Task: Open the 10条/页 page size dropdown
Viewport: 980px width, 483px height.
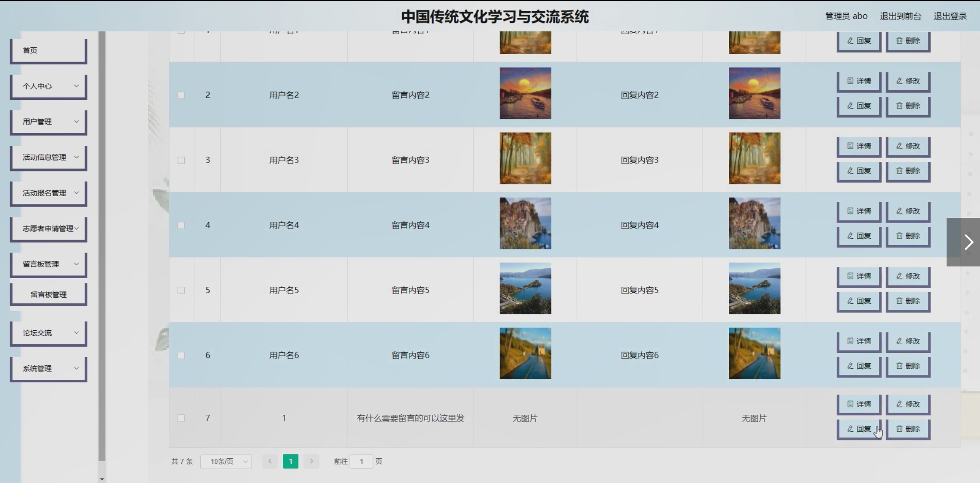Action: tap(226, 461)
